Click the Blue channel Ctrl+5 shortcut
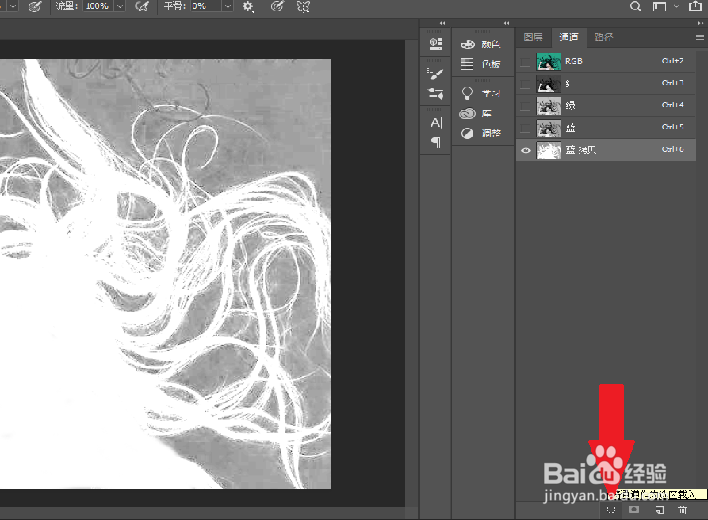 (x=673, y=127)
